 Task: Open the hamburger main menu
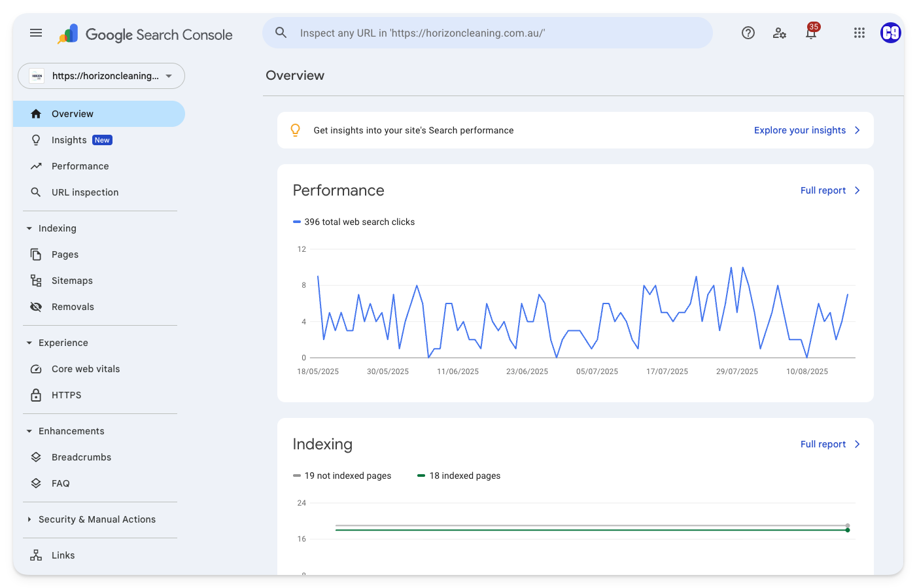[x=36, y=33]
